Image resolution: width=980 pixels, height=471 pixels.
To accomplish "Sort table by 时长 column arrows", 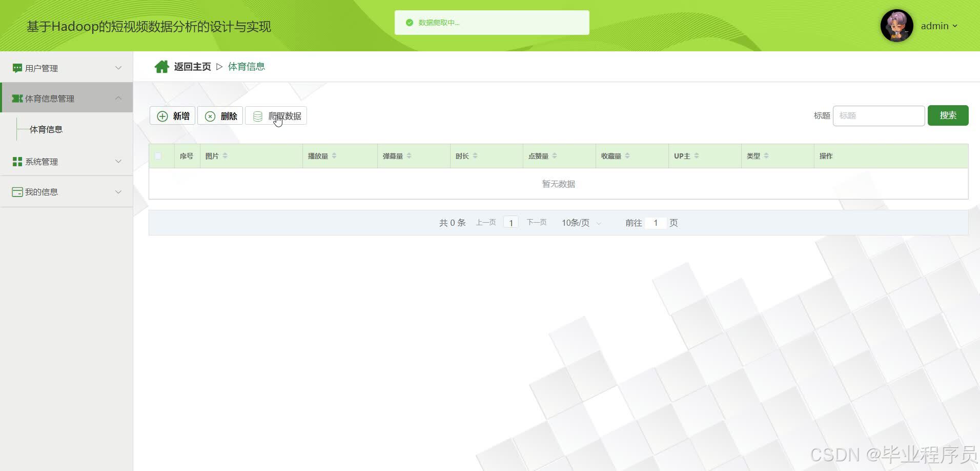I will tap(475, 156).
